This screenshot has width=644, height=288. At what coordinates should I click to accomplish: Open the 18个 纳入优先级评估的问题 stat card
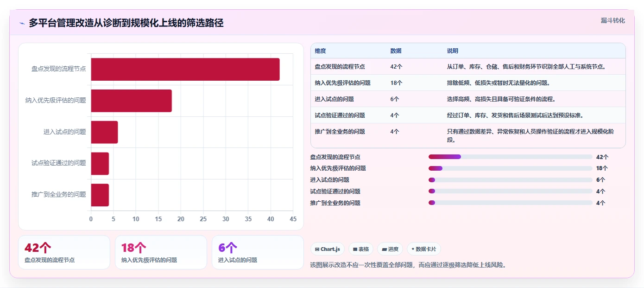click(161, 252)
